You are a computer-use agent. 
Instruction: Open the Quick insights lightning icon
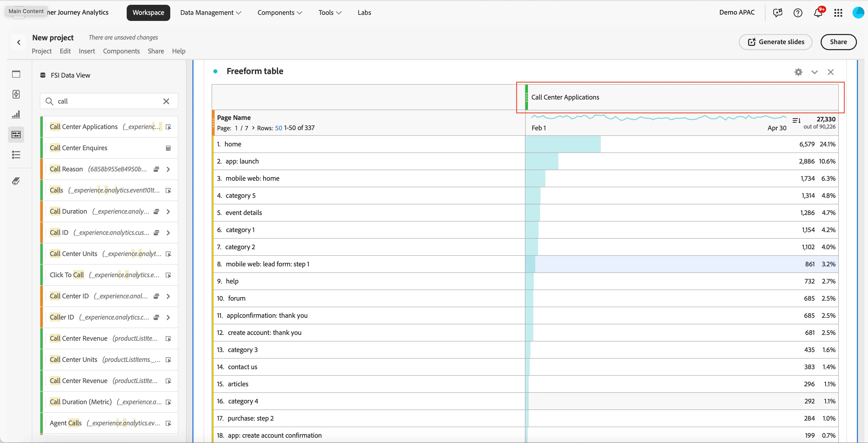pos(16,94)
